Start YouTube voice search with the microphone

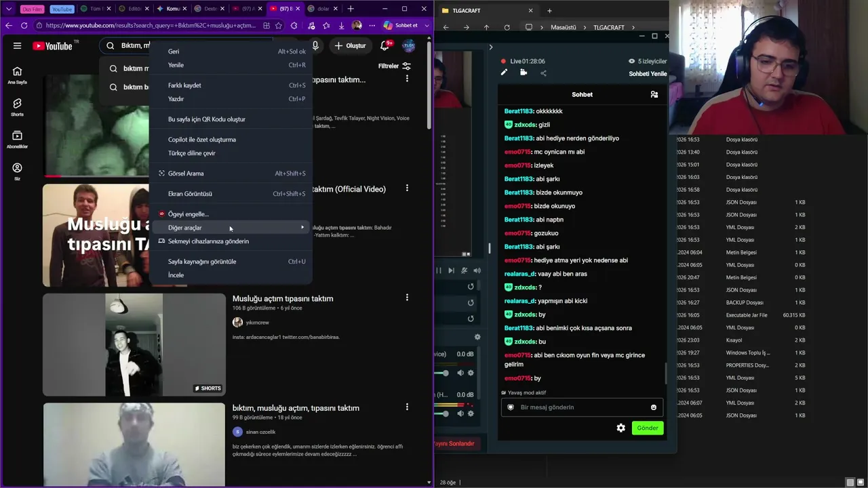(315, 45)
